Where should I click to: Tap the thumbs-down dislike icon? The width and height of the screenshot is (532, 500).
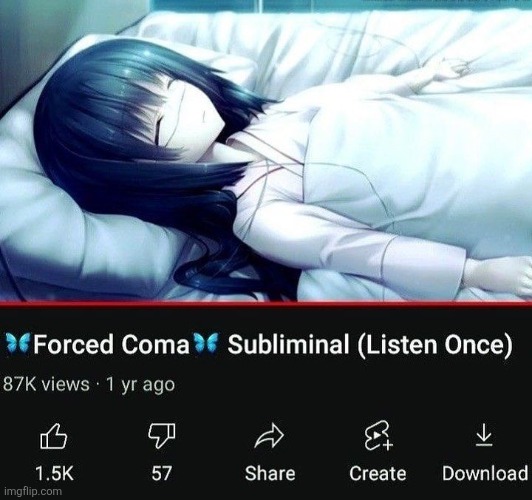162,436
